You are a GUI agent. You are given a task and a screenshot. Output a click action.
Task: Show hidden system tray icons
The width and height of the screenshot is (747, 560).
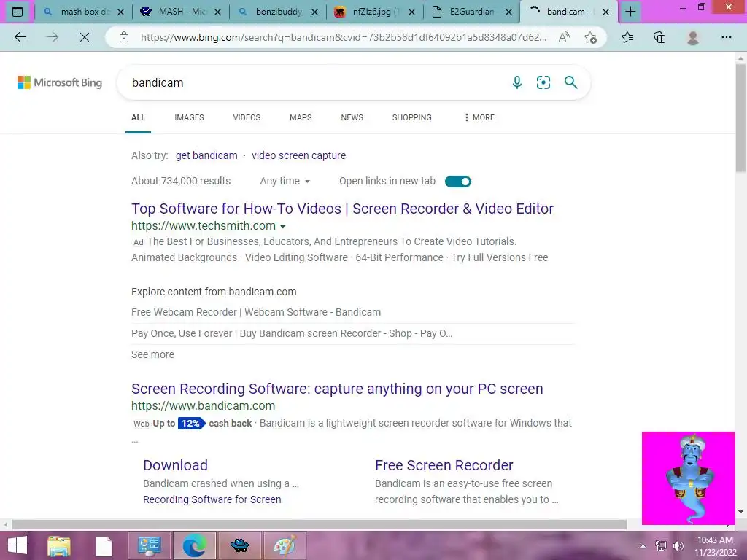coord(643,546)
